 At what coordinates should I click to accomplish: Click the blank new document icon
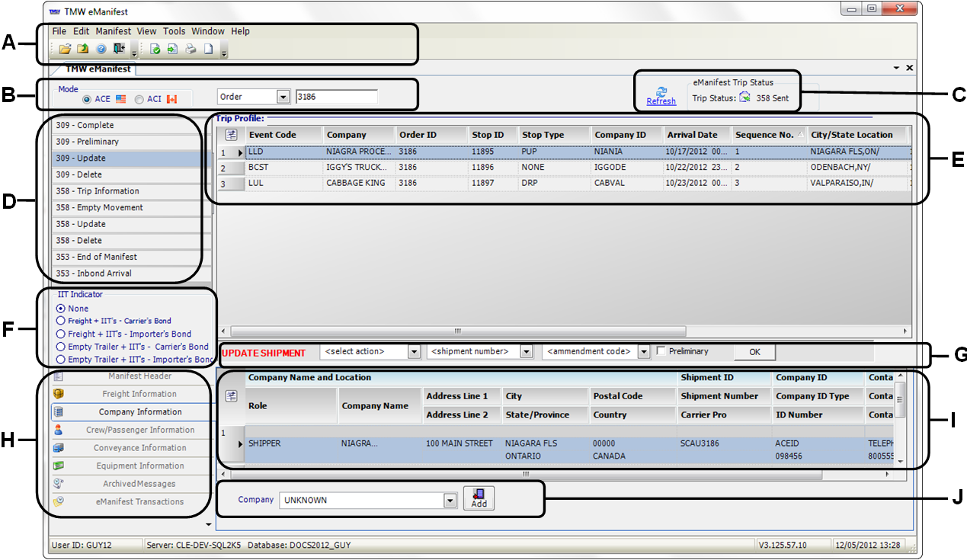point(208,50)
